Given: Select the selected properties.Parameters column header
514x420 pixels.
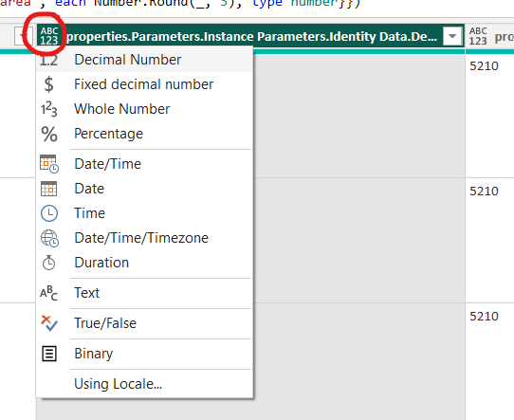Looking at the screenshot, I should tap(251, 37).
